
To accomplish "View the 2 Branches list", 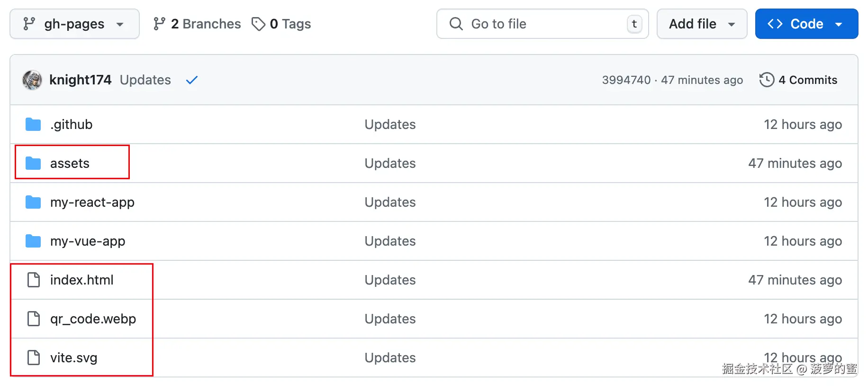I will (197, 24).
